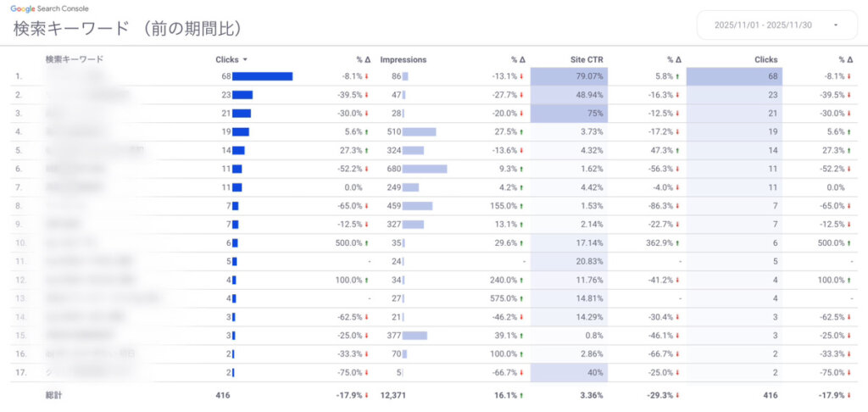
Task: Click the blue clicks bar in row 1
Action: tap(262, 76)
